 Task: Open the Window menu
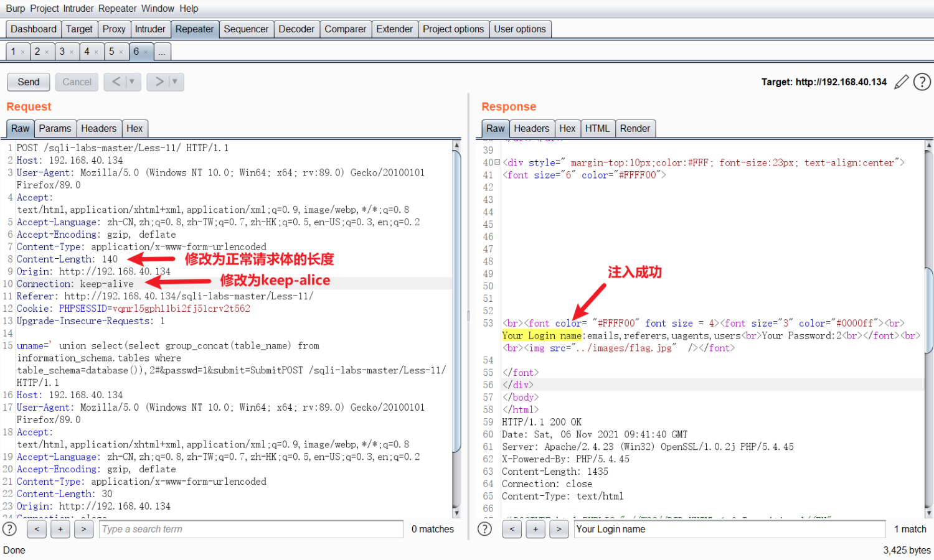[158, 9]
